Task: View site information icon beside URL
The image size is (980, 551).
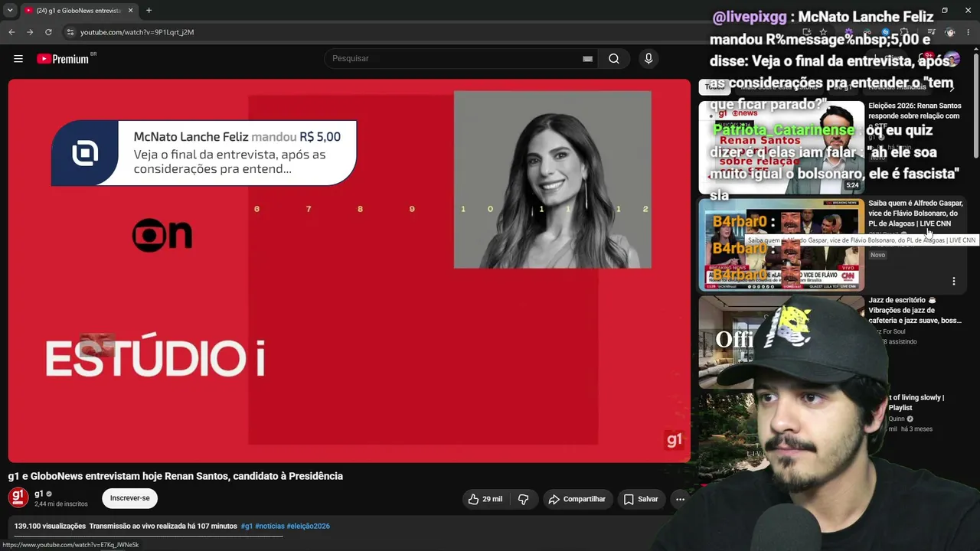Action: tap(70, 32)
